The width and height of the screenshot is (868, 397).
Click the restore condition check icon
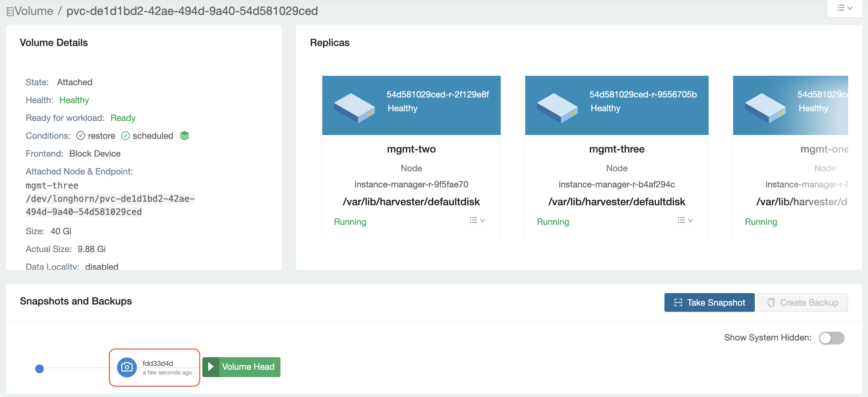(80, 136)
